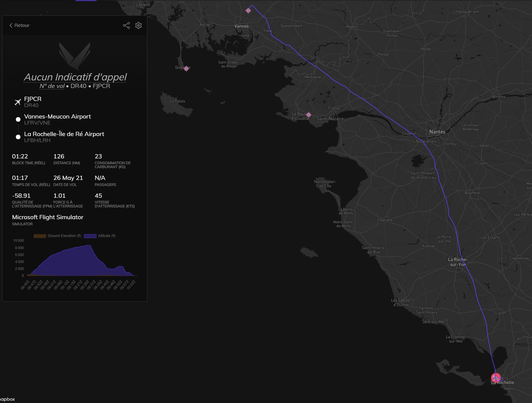Open the La Rochelle-Île de Ré Airport entry
Image resolution: width=532 pixels, height=403 pixels.
click(x=64, y=134)
